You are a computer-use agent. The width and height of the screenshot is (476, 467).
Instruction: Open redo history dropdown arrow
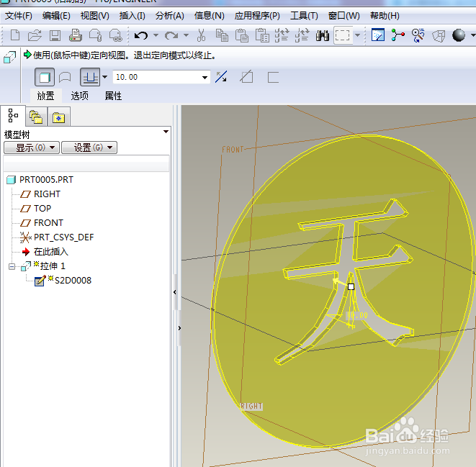pyautogui.click(x=186, y=35)
